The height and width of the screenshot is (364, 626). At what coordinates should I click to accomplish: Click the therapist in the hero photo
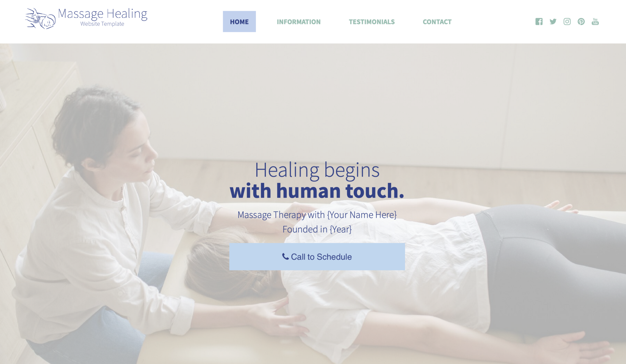click(x=98, y=212)
